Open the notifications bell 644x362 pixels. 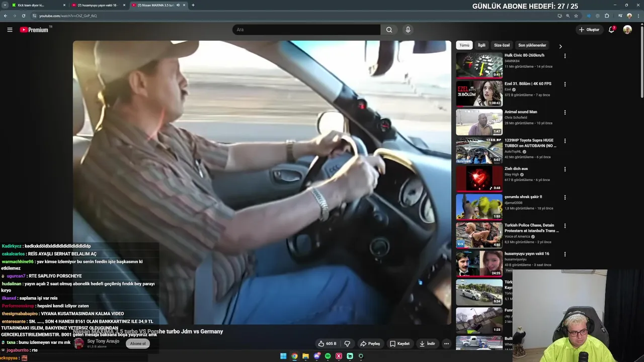[612, 30]
